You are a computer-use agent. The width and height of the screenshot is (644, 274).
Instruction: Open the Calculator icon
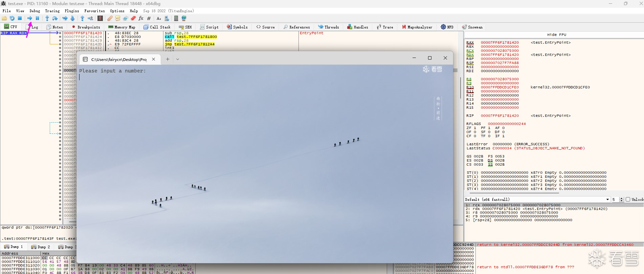click(176, 18)
